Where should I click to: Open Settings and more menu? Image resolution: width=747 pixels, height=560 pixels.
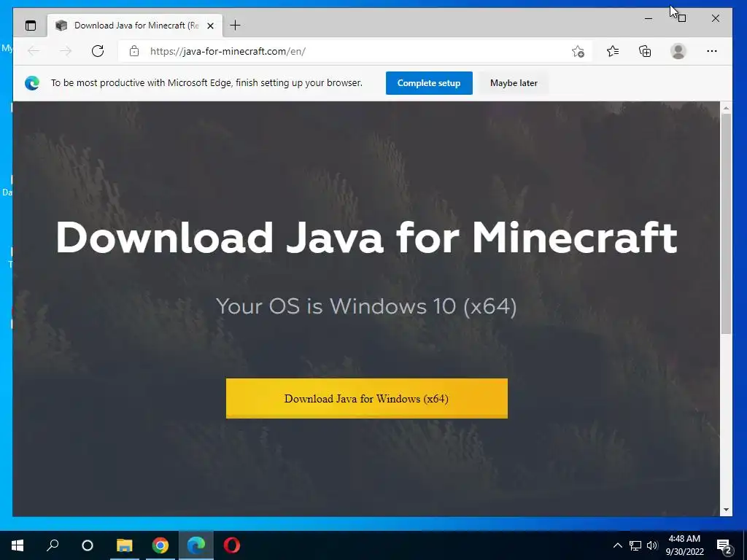coord(712,51)
